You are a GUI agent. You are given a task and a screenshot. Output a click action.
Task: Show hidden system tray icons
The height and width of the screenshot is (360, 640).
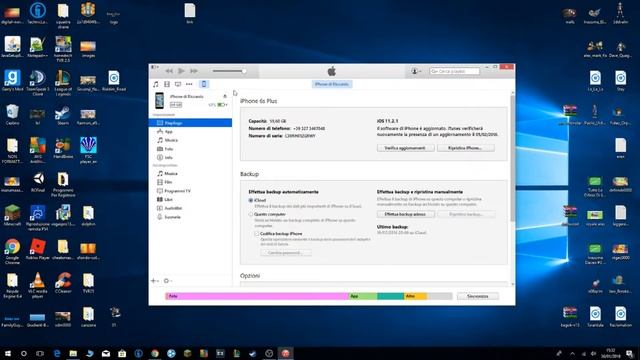click(x=572, y=354)
